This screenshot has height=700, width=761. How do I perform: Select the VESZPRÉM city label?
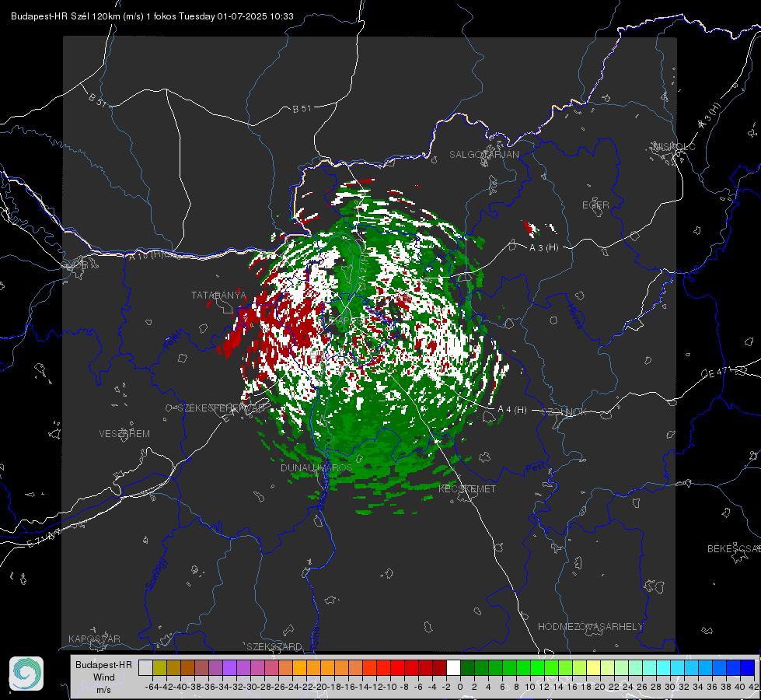point(124,433)
